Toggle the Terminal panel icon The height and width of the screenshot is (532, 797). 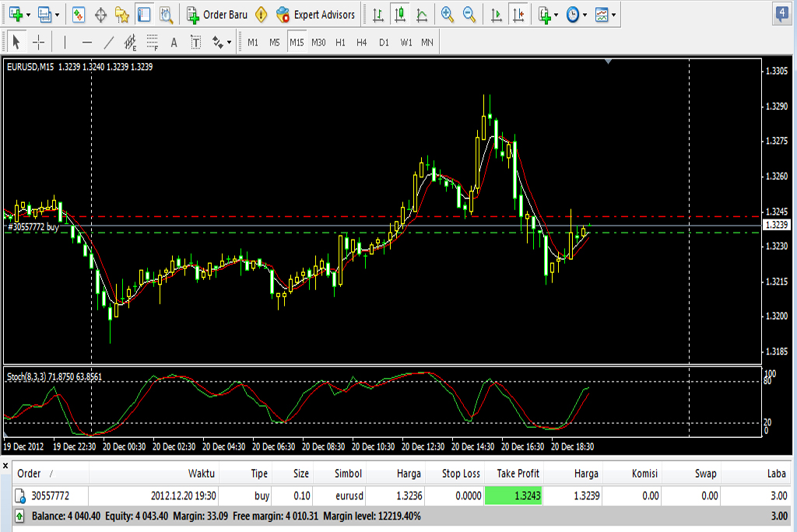point(144,15)
